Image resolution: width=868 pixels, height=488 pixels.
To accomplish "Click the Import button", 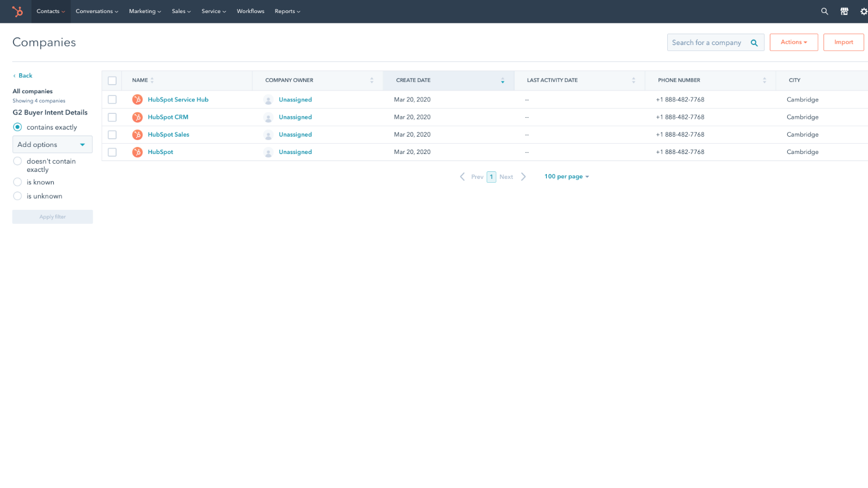I will 844,42.
